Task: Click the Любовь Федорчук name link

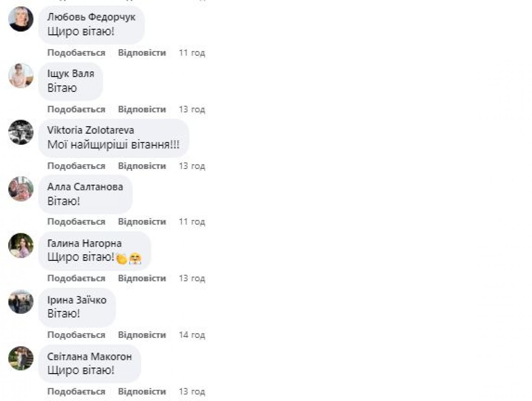Action: [x=91, y=17]
